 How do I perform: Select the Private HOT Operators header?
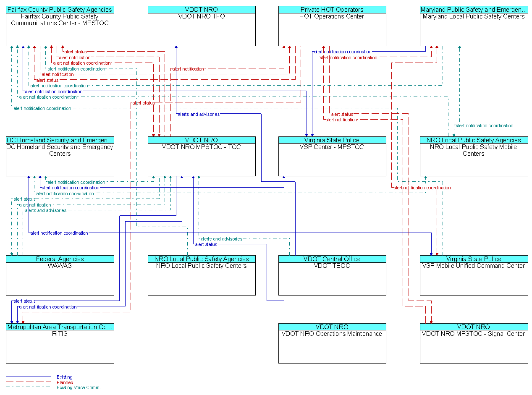(x=332, y=10)
